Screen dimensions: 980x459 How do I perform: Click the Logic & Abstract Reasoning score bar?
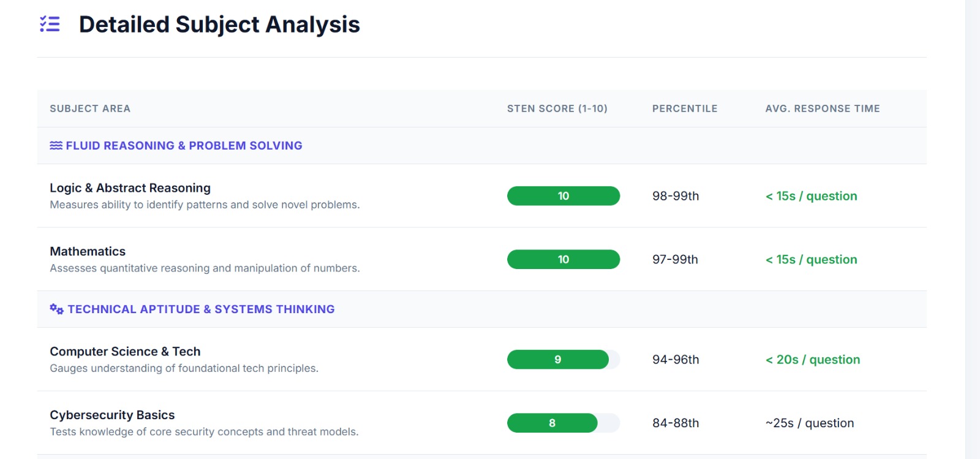(563, 196)
